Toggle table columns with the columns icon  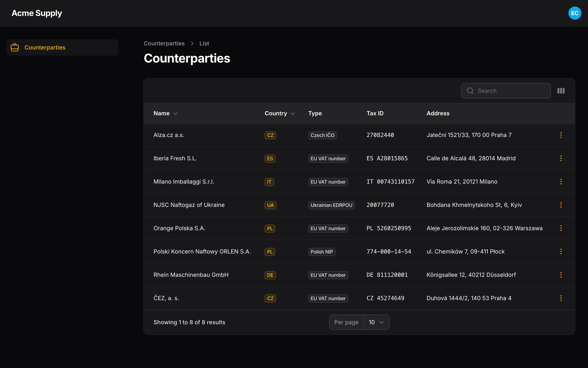coord(561,91)
